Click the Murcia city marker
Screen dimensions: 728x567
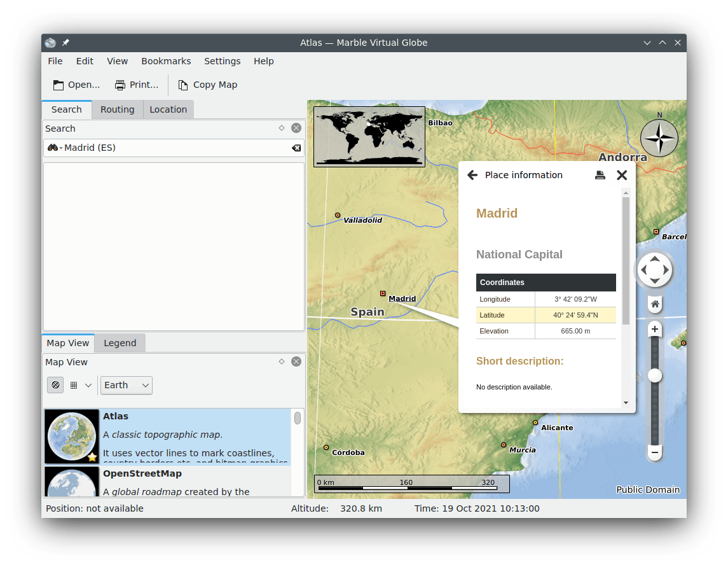[x=504, y=445]
